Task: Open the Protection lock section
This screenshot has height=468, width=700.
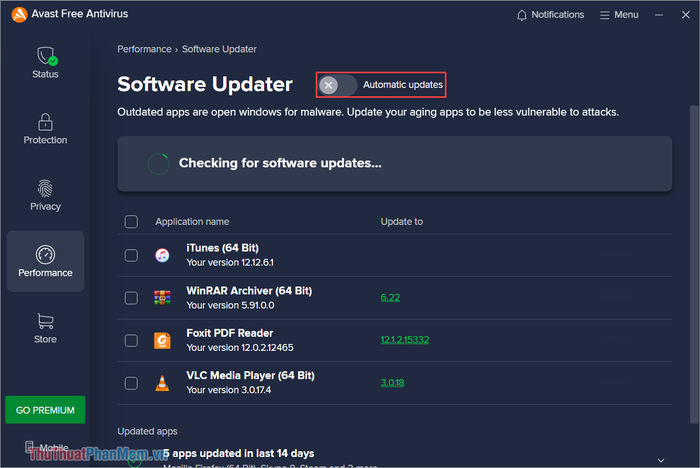Action: click(45, 129)
